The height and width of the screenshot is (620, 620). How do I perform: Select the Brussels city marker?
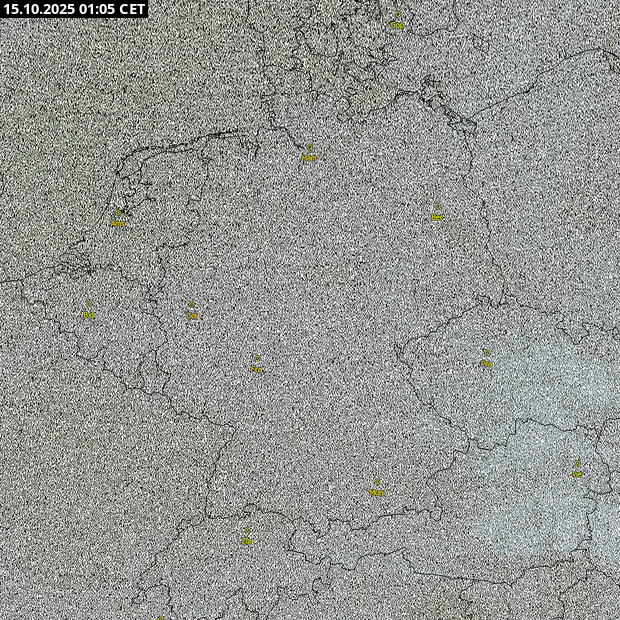pos(88,310)
